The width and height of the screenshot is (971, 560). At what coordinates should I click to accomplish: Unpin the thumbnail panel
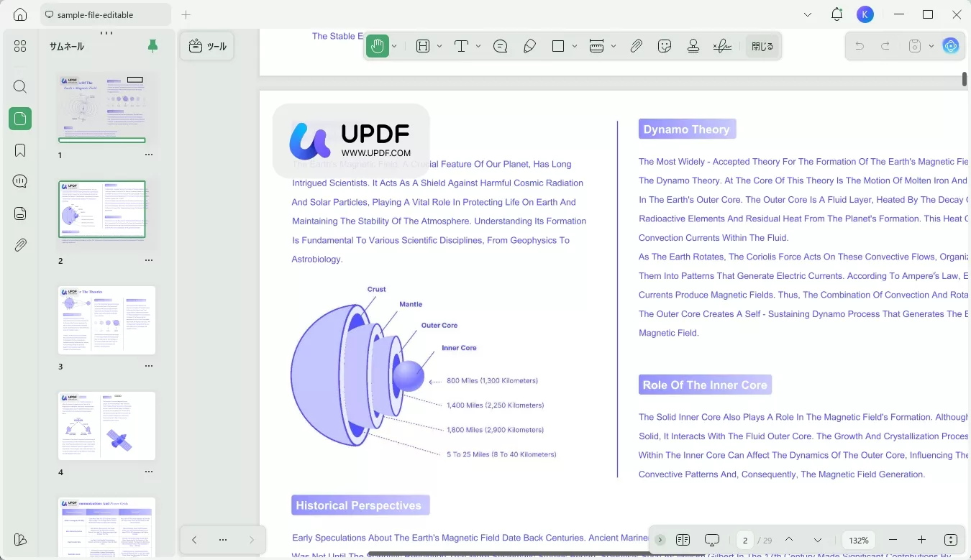click(152, 45)
